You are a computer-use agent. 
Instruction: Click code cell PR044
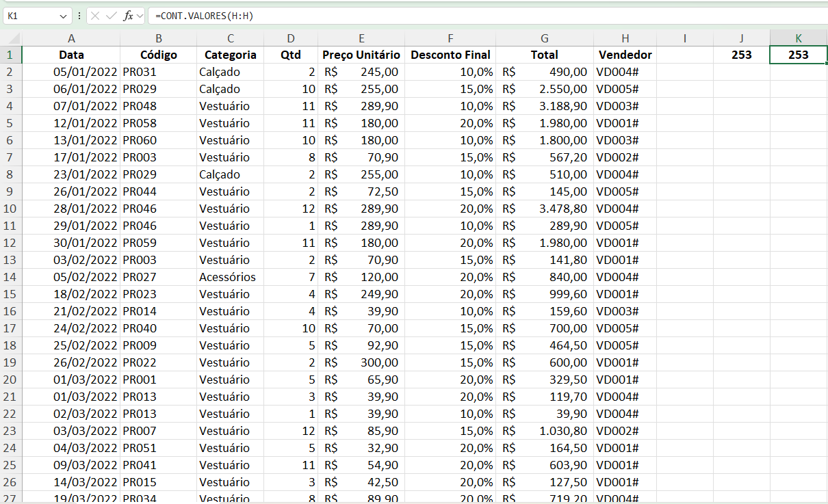(158, 191)
